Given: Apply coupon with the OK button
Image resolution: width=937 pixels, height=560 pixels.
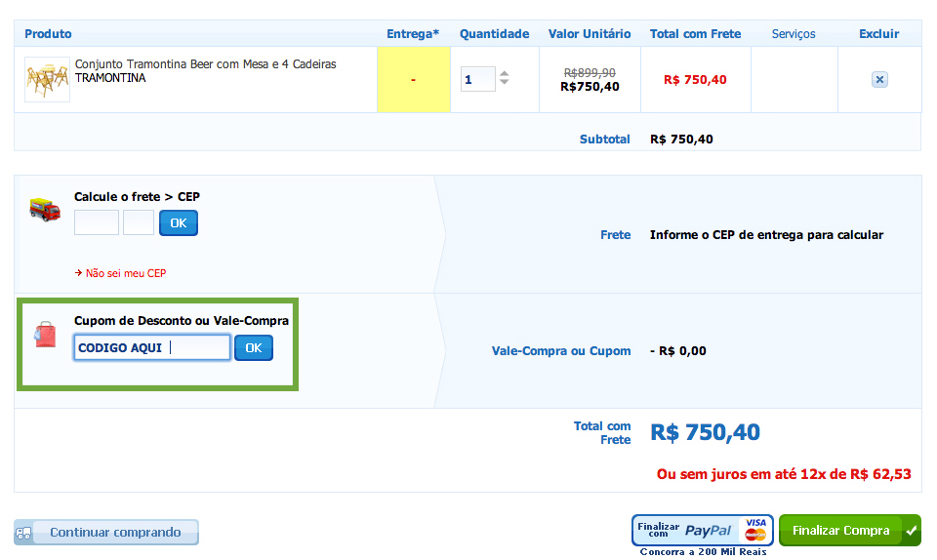Looking at the screenshot, I should pos(254,348).
